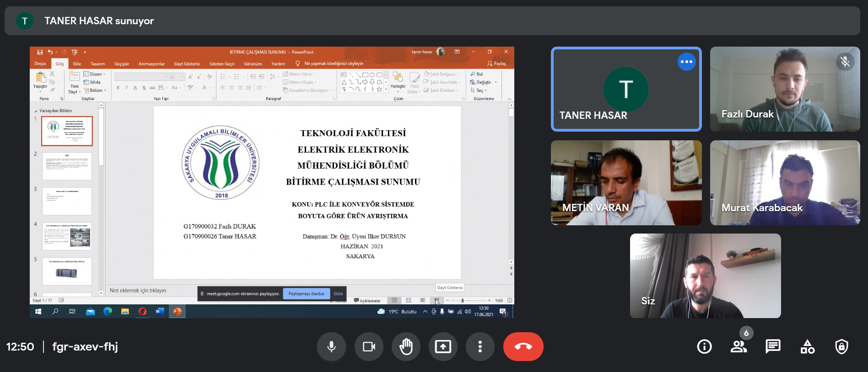This screenshot has height=372, width=868.
Task: Turn off your camera
Action: point(369,347)
